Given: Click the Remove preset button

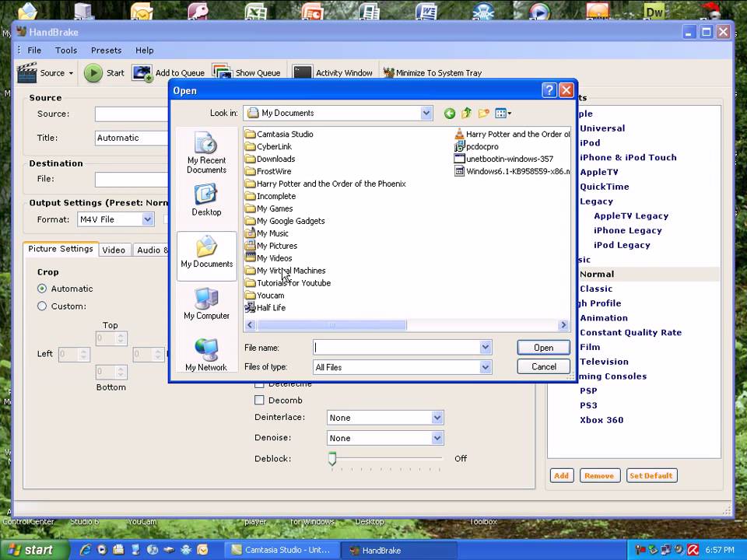Looking at the screenshot, I should [x=599, y=476].
